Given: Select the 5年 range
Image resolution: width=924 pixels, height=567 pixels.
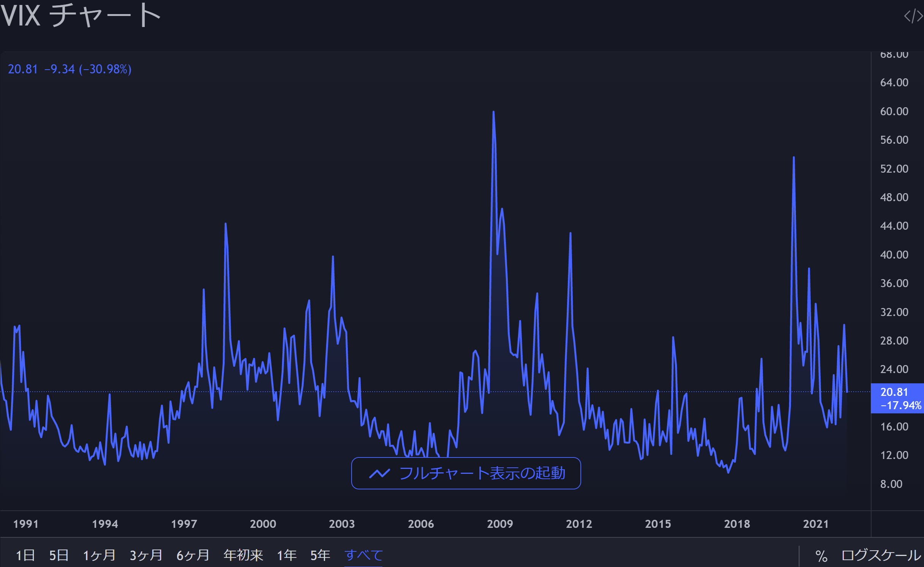Looking at the screenshot, I should click(x=320, y=556).
